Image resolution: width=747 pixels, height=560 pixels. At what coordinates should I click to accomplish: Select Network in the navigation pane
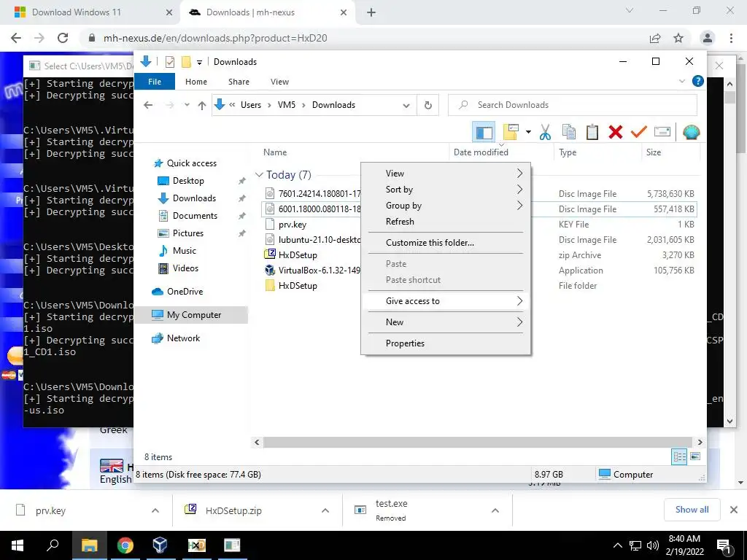pyautogui.click(x=183, y=338)
